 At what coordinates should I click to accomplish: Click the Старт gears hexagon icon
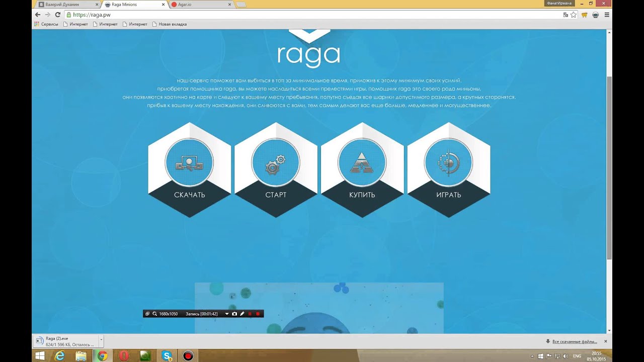click(276, 169)
